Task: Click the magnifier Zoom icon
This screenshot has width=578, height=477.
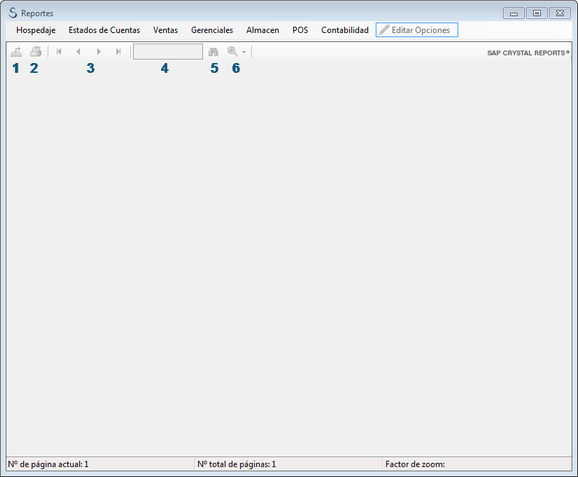Action: click(232, 52)
